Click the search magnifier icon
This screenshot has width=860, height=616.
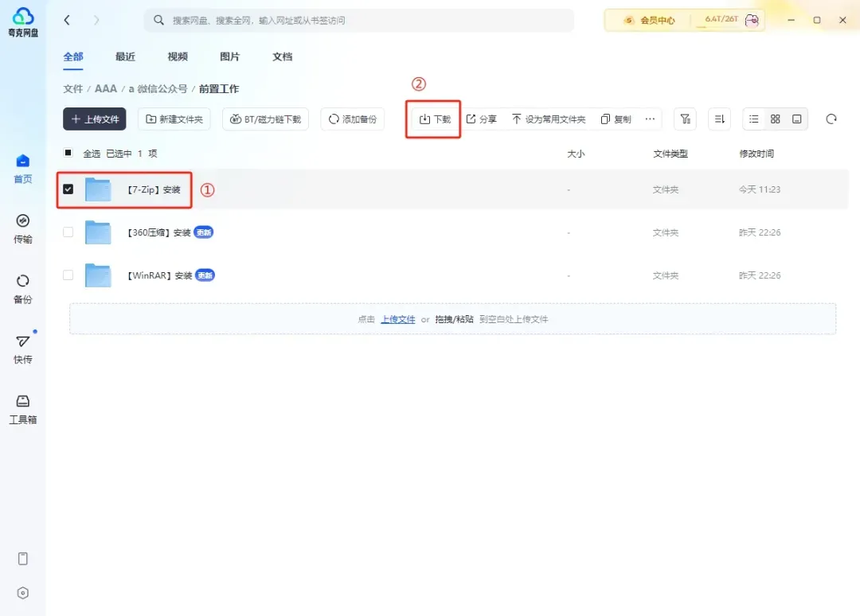(158, 20)
